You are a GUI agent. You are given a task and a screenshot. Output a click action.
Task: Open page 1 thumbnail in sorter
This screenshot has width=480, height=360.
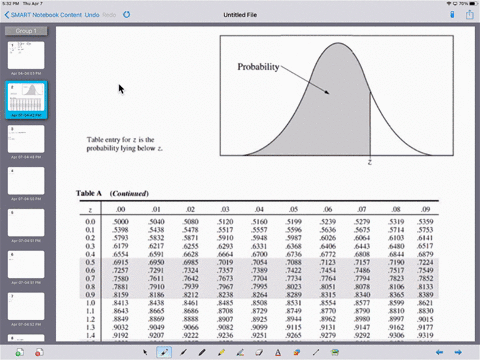click(26, 55)
